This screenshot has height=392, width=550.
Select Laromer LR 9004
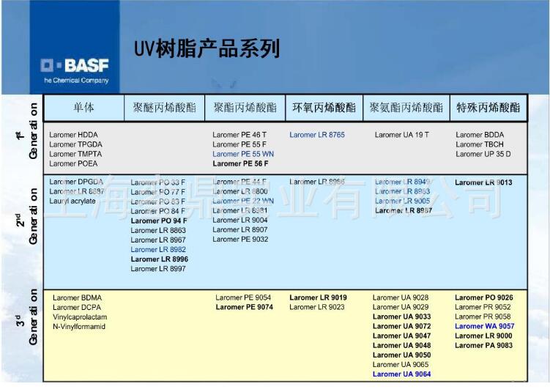[240, 220]
